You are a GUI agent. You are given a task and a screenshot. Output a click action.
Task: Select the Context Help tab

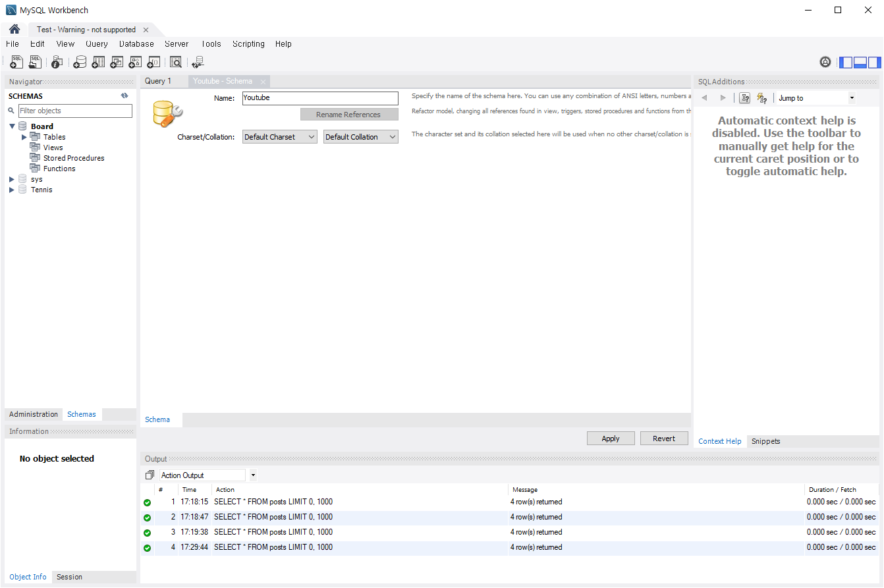click(x=720, y=441)
